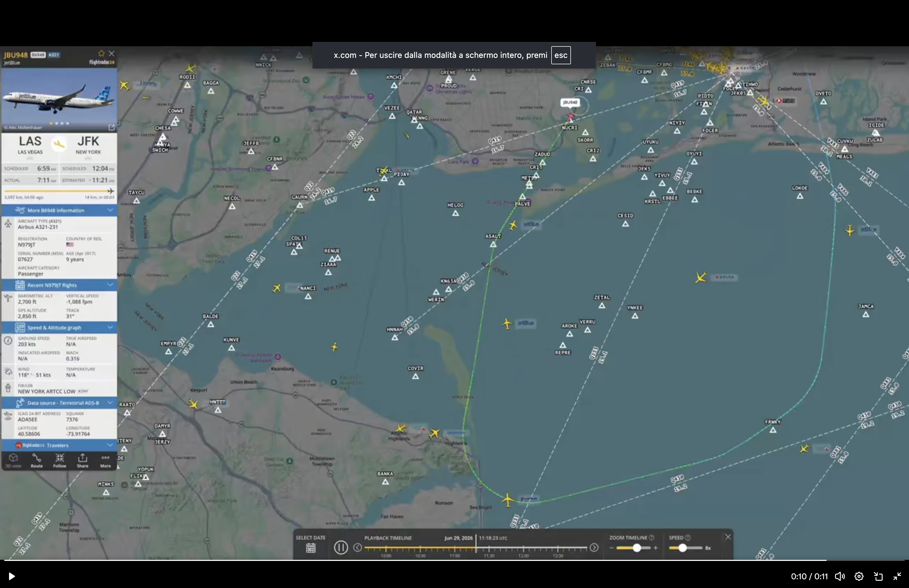
Task: Click the squawk code 7376
Action: [72, 419]
